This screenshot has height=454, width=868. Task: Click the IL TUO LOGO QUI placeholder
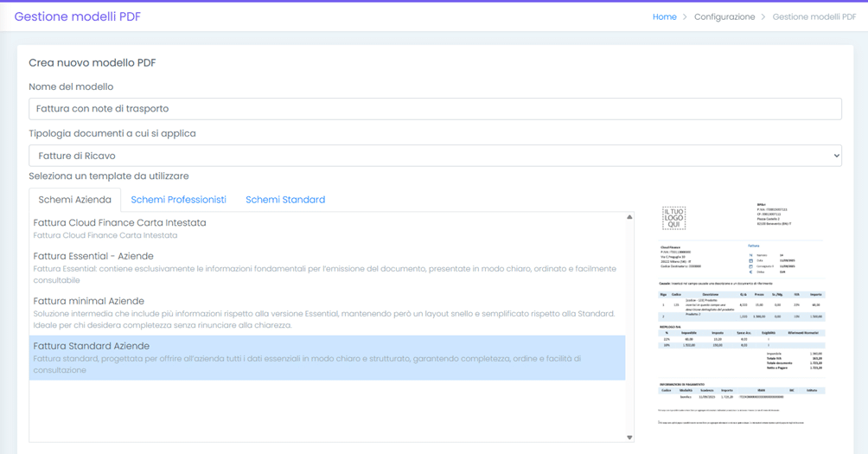coord(673,218)
